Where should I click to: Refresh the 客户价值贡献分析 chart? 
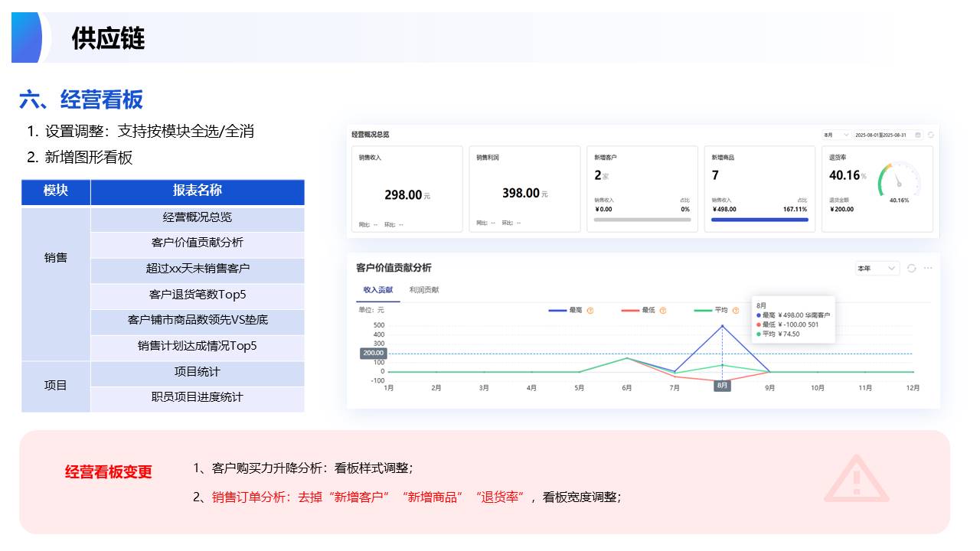click(x=911, y=268)
